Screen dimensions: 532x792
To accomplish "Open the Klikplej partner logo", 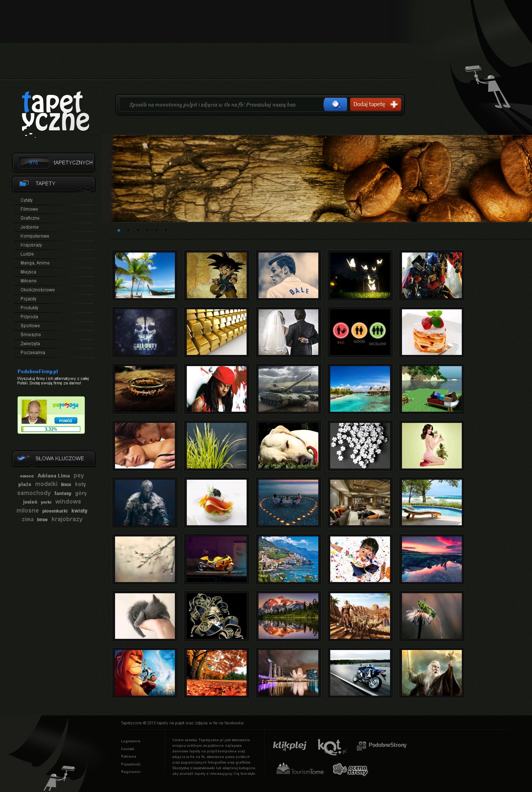I will pyautogui.click(x=290, y=745).
